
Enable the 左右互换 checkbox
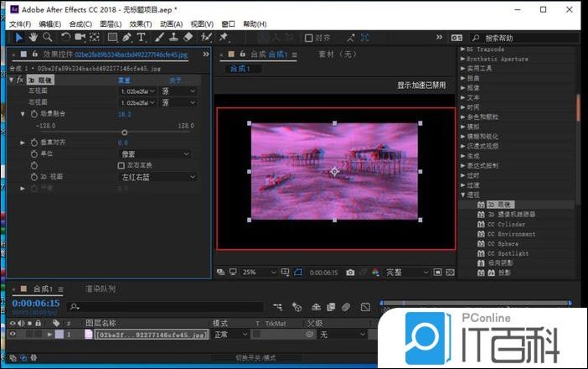(121, 166)
